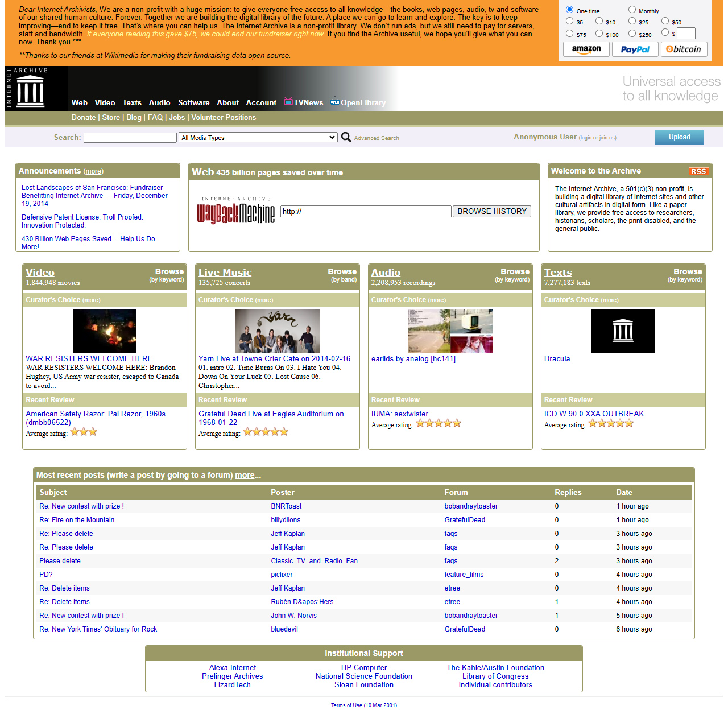The width and height of the screenshot is (728, 714).
Task: Open the Web navigation tab
Action: click(x=80, y=102)
